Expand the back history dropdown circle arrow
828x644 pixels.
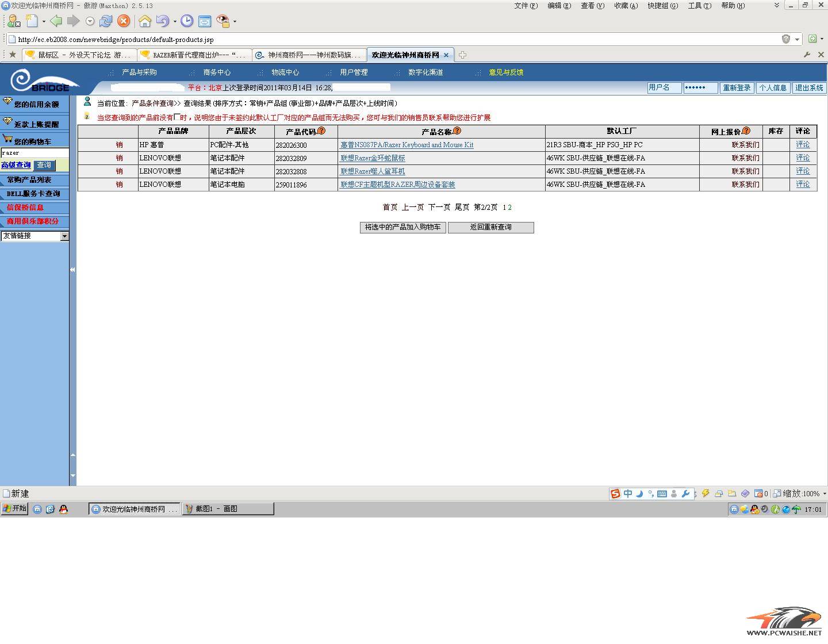[x=90, y=21]
